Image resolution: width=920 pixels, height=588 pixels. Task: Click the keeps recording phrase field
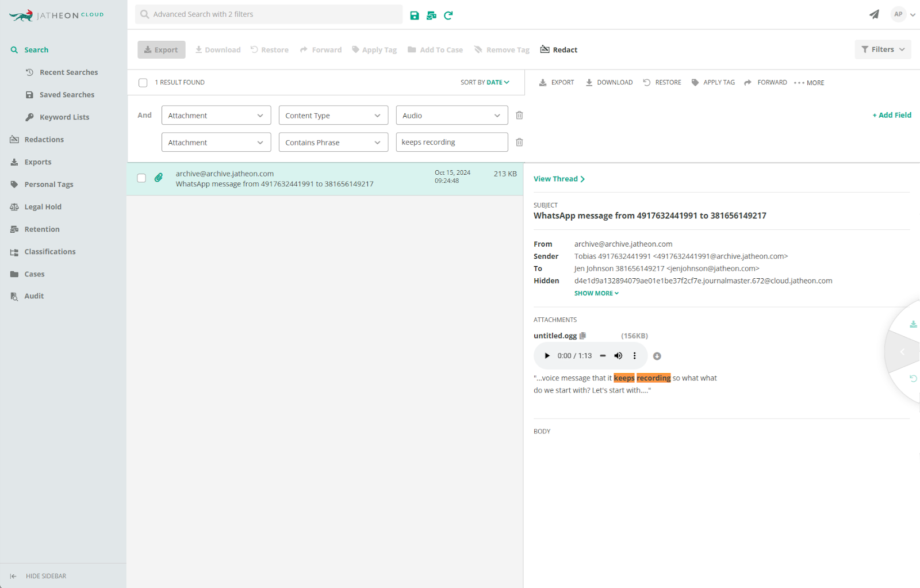click(x=452, y=143)
